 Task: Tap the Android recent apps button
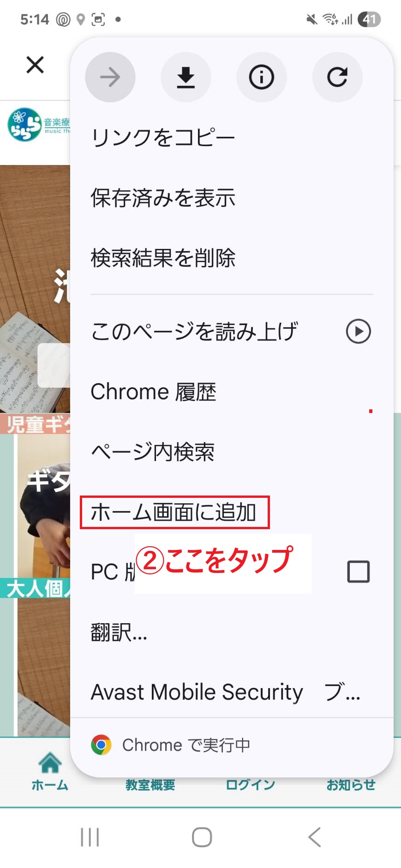[x=90, y=837]
